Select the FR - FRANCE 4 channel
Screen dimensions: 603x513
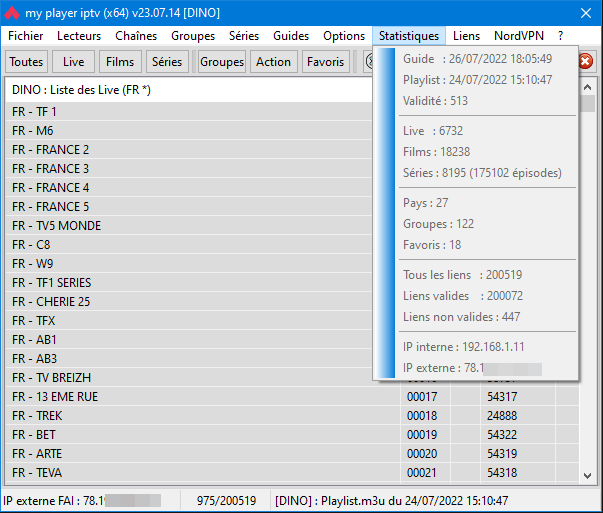188,188
